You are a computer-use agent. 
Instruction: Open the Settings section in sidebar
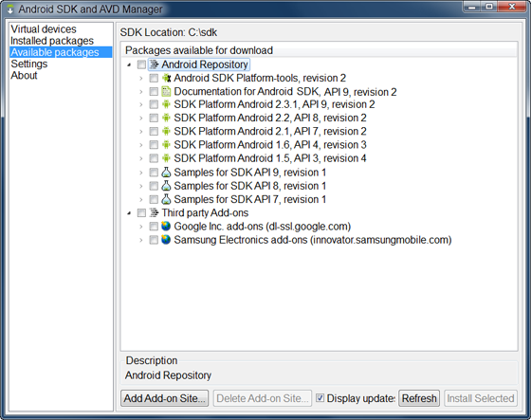click(29, 64)
